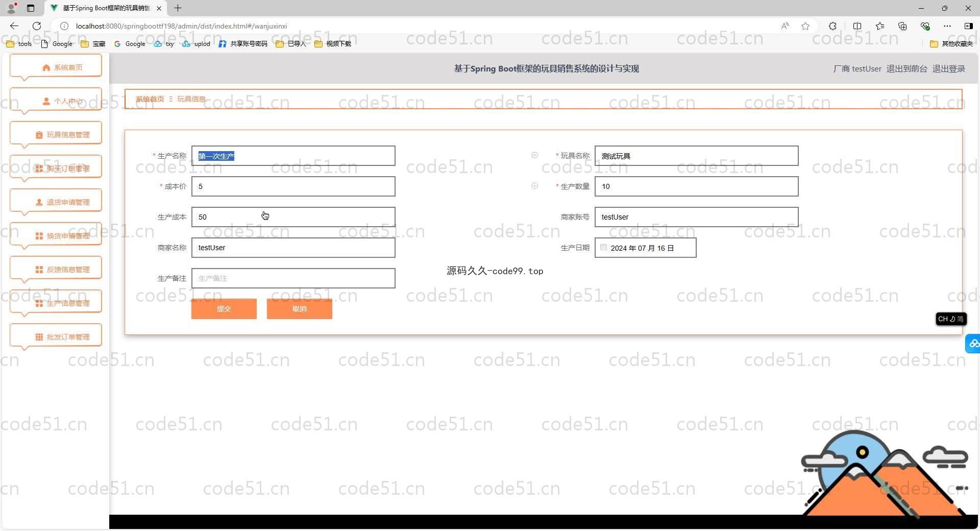Add page to favorites star icon

tap(805, 26)
